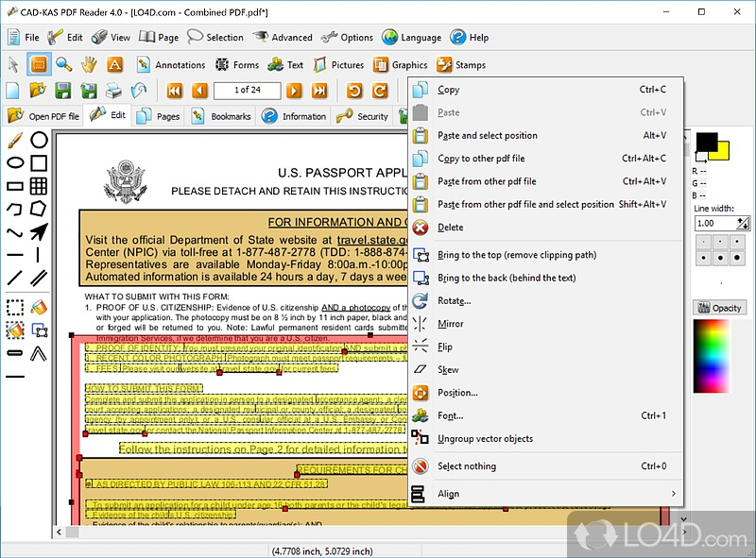Choose the magnifier zoom tool
The height and width of the screenshot is (558, 756).
coord(63,64)
